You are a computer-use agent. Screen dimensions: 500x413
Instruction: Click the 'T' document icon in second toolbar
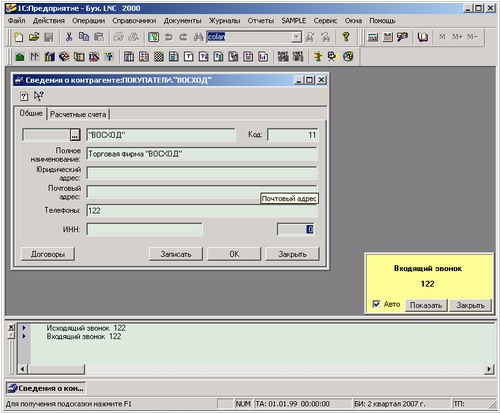(x=189, y=57)
